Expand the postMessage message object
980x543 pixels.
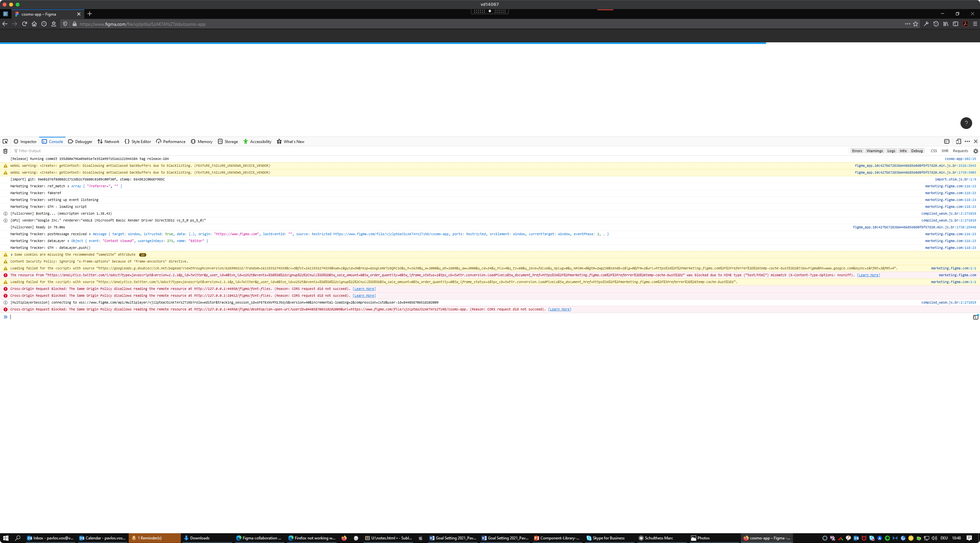coord(90,234)
